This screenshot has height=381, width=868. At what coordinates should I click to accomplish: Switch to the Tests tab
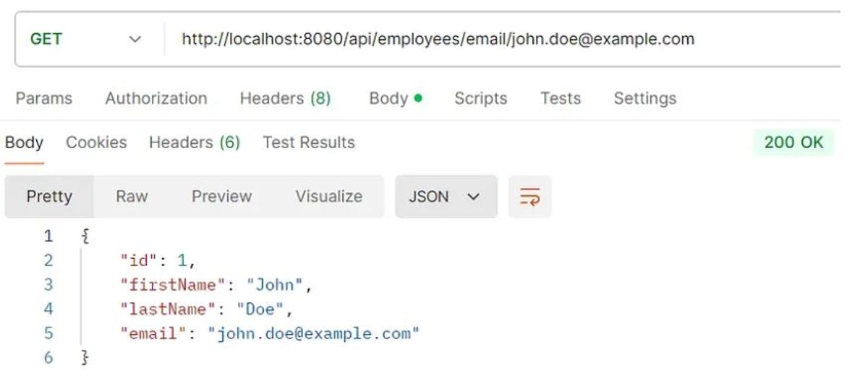561,98
